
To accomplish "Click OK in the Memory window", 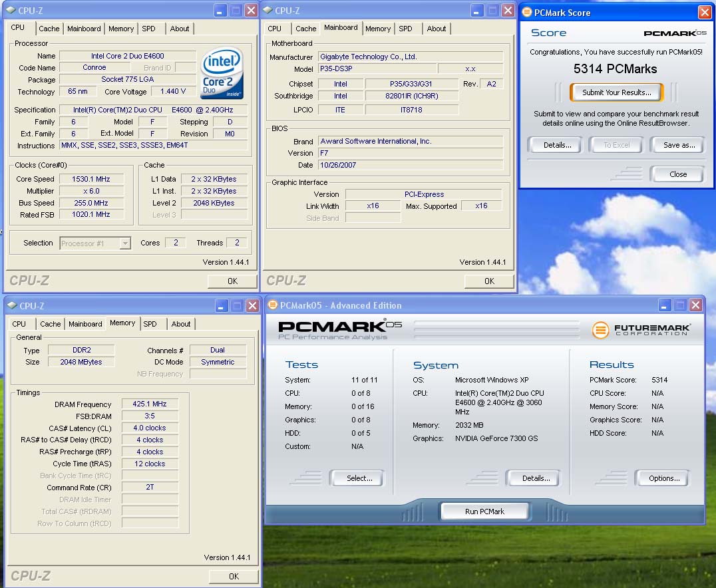I will (x=234, y=576).
